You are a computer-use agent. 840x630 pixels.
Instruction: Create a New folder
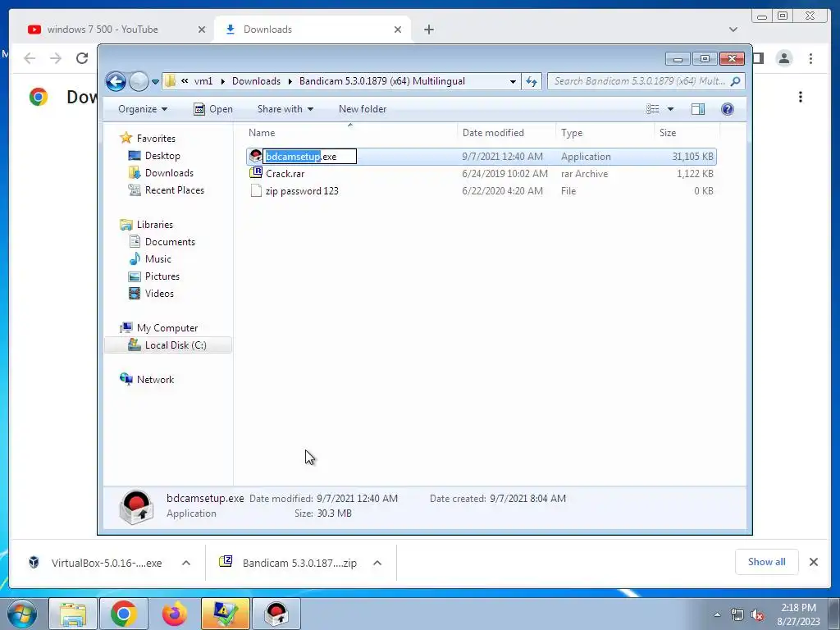[x=362, y=109]
